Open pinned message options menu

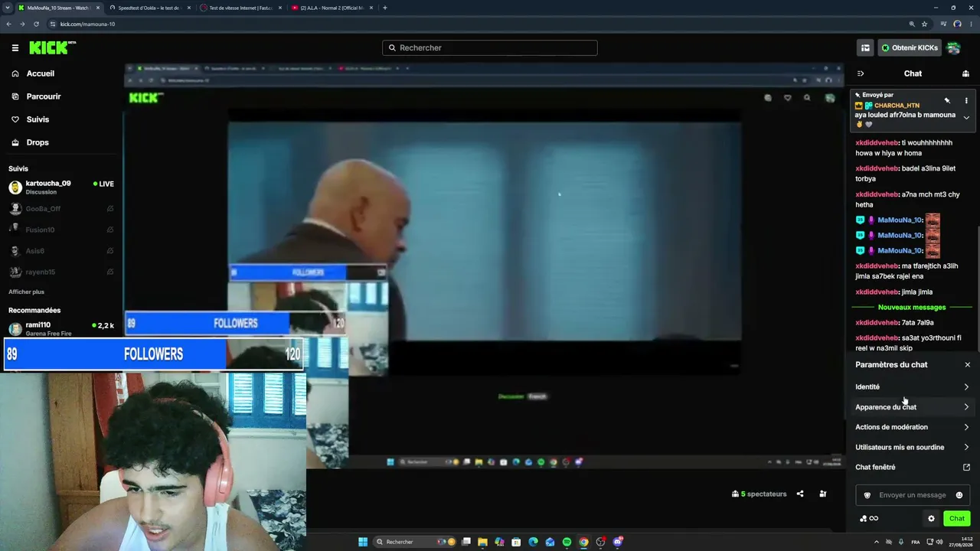pyautogui.click(x=966, y=100)
